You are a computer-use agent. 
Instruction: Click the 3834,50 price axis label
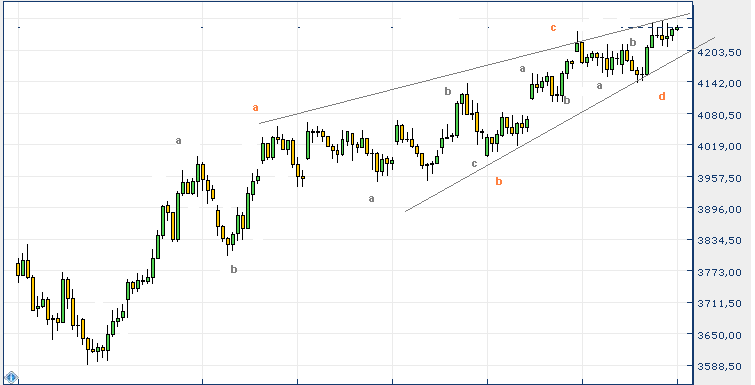tap(719, 241)
